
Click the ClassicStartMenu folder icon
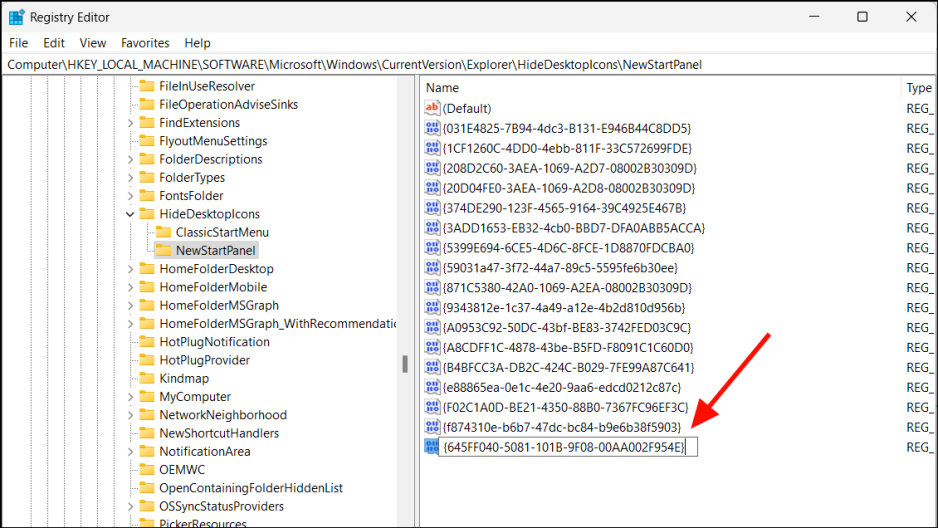pyautogui.click(x=163, y=232)
